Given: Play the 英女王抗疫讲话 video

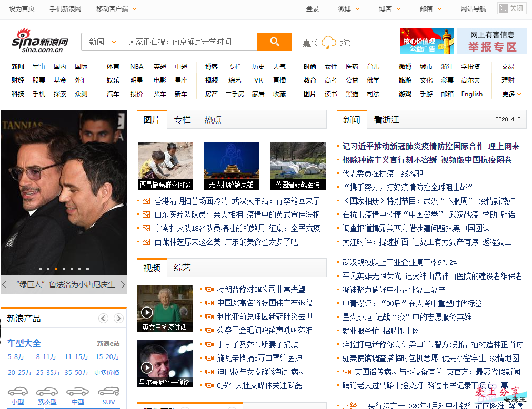Looking at the screenshot, I should 147,312.
